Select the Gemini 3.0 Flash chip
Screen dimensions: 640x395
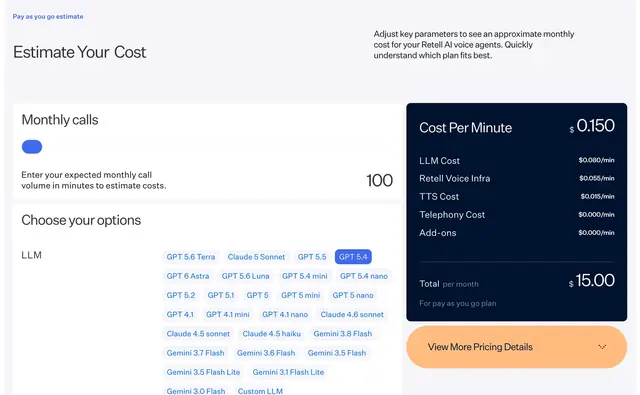pyautogui.click(x=196, y=391)
